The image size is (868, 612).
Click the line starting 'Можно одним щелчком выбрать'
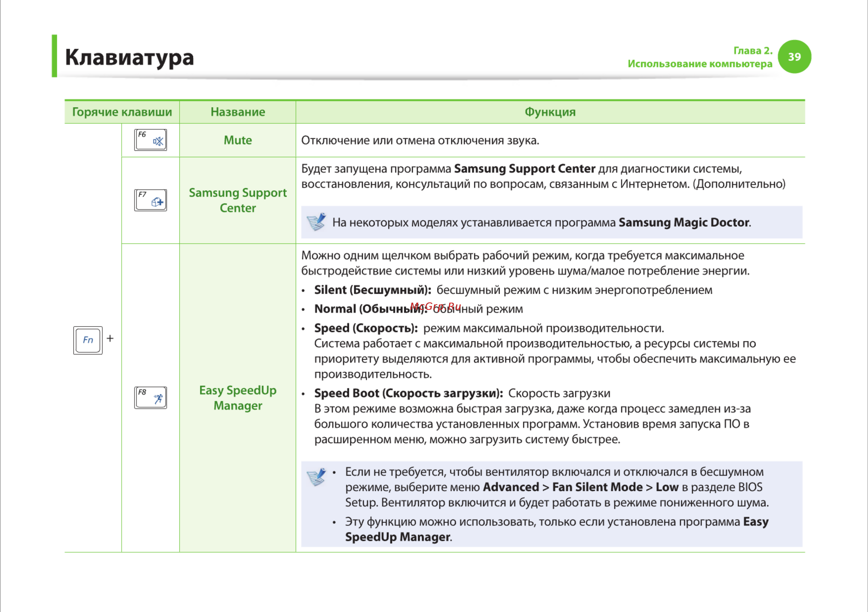tap(523, 255)
